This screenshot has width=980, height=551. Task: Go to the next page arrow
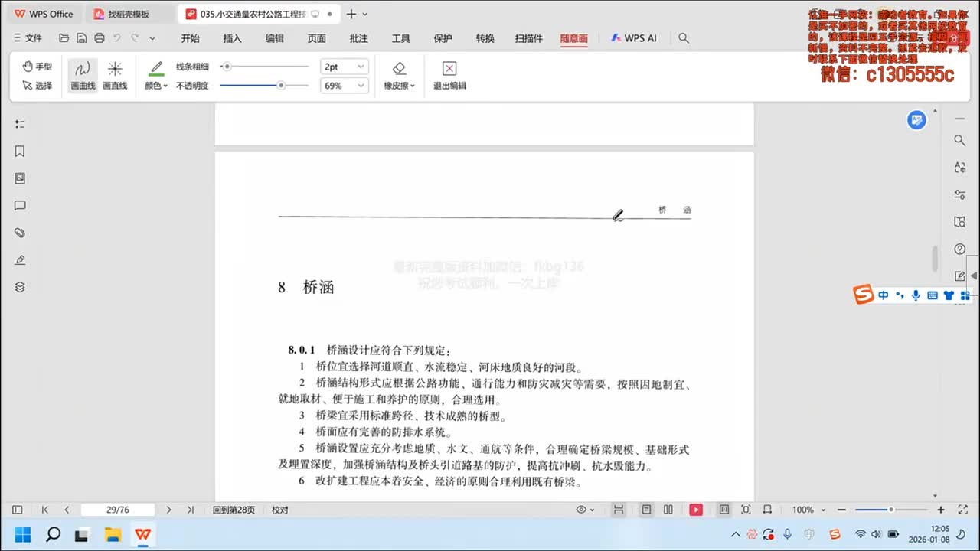coord(168,510)
